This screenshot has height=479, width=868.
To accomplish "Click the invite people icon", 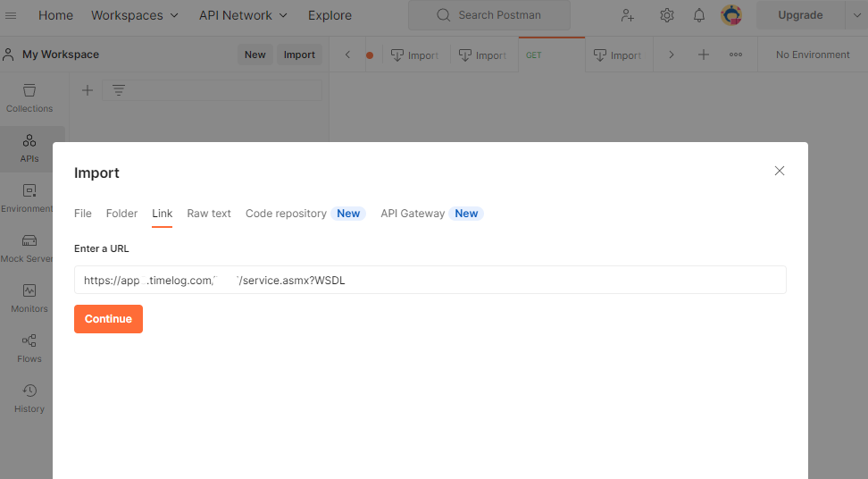I will coord(628,15).
